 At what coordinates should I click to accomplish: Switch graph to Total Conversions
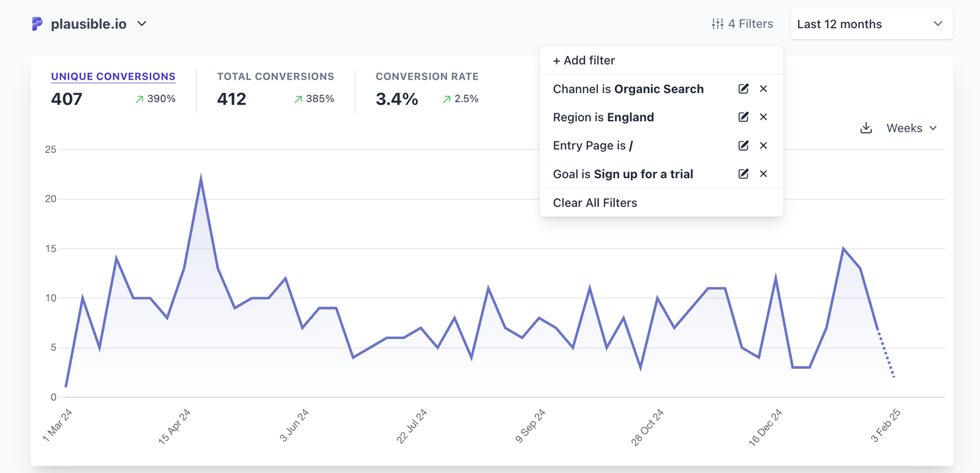pos(275,76)
